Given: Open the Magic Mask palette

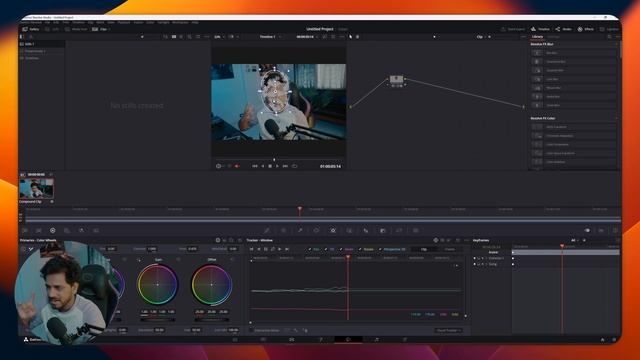Looking at the screenshot, I should coord(349,231).
